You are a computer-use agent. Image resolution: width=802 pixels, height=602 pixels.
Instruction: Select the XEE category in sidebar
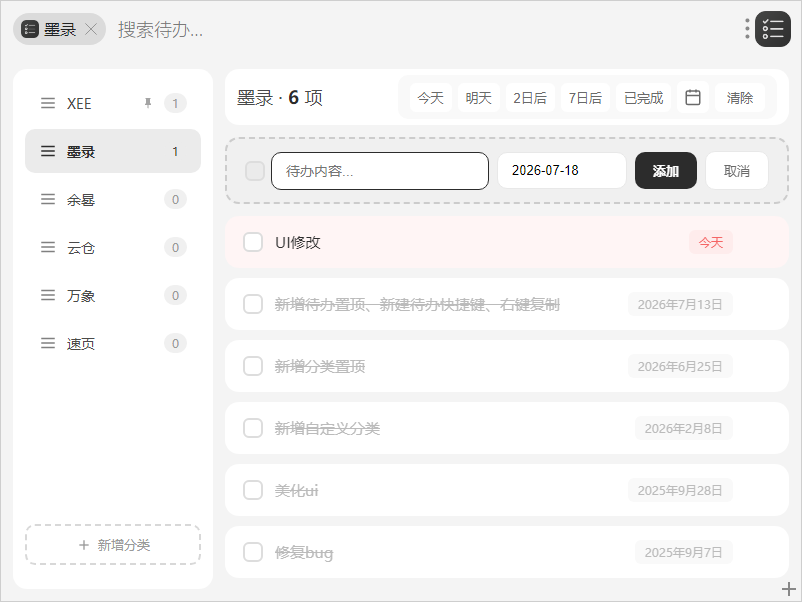point(113,103)
